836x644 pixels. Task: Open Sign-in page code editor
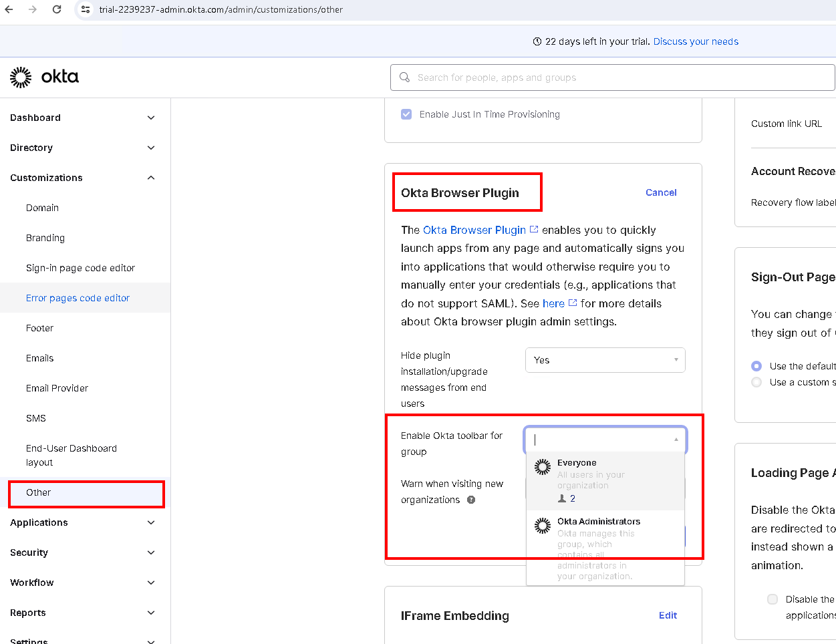click(81, 268)
